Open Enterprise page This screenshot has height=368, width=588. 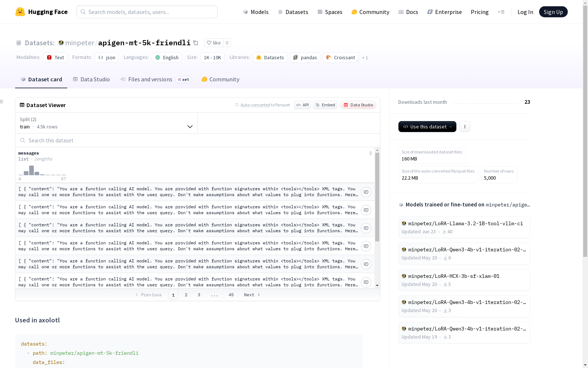[x=444, y=12]
